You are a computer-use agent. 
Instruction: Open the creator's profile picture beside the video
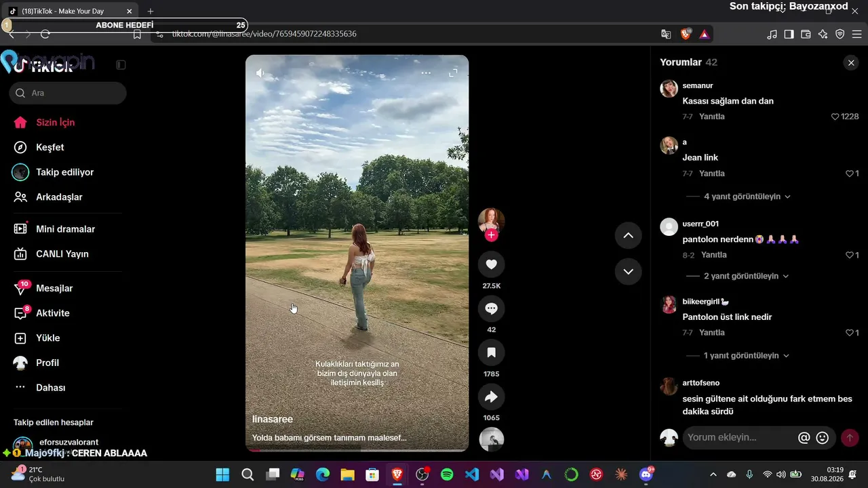coord(491,220)
